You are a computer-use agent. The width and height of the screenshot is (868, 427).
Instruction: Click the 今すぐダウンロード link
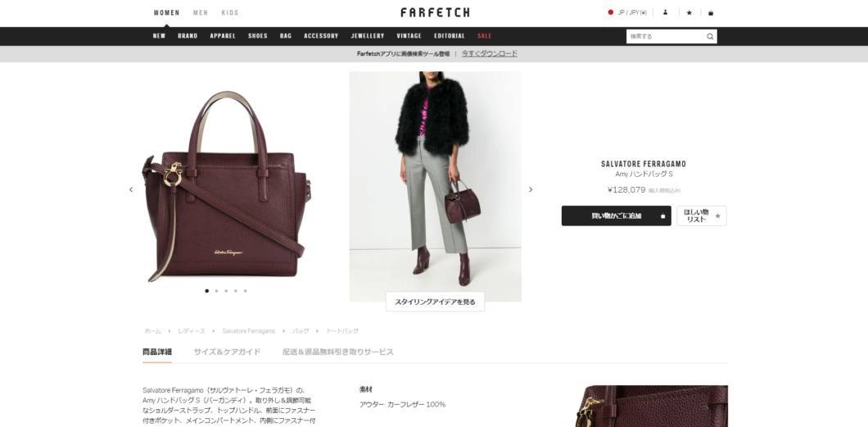tap(490, 54)
